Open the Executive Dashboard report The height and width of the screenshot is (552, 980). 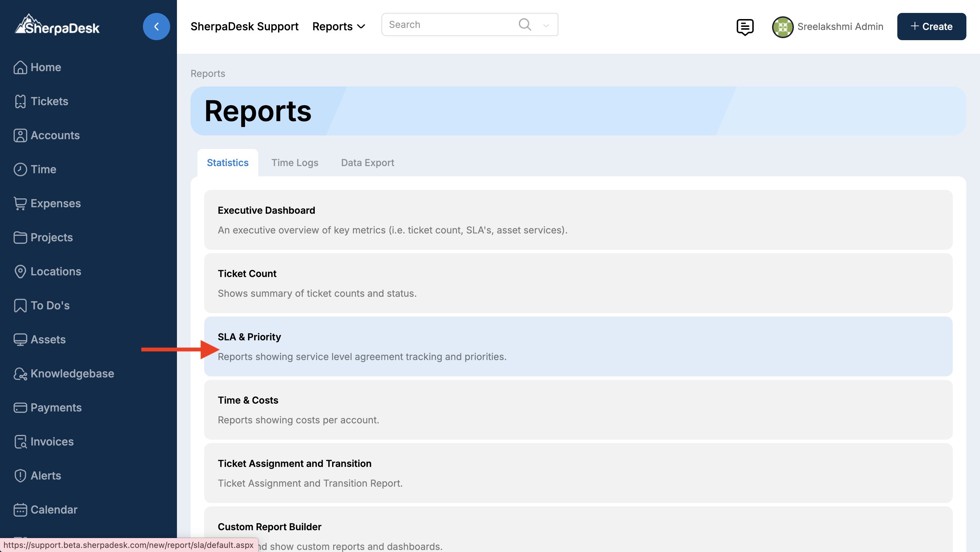(578, 220)
